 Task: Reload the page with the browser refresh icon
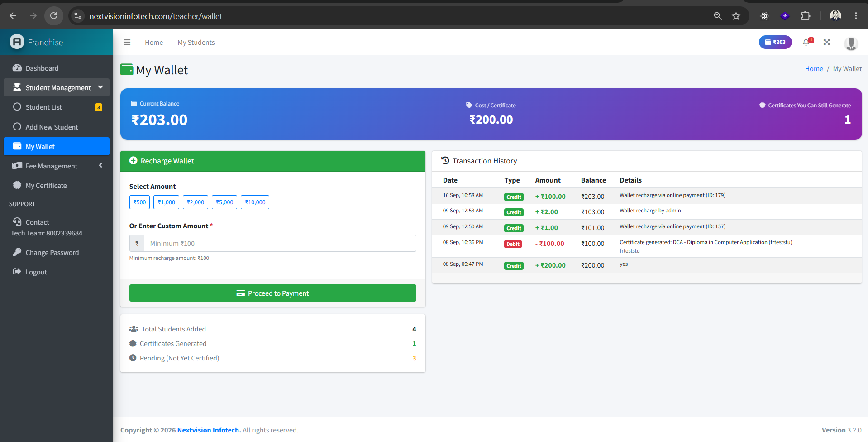[54, 16]
